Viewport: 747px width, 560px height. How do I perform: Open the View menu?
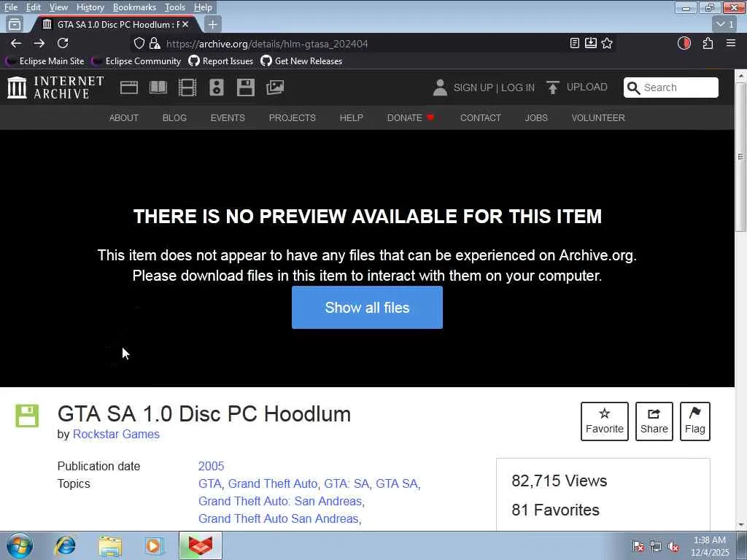point(58,7)
